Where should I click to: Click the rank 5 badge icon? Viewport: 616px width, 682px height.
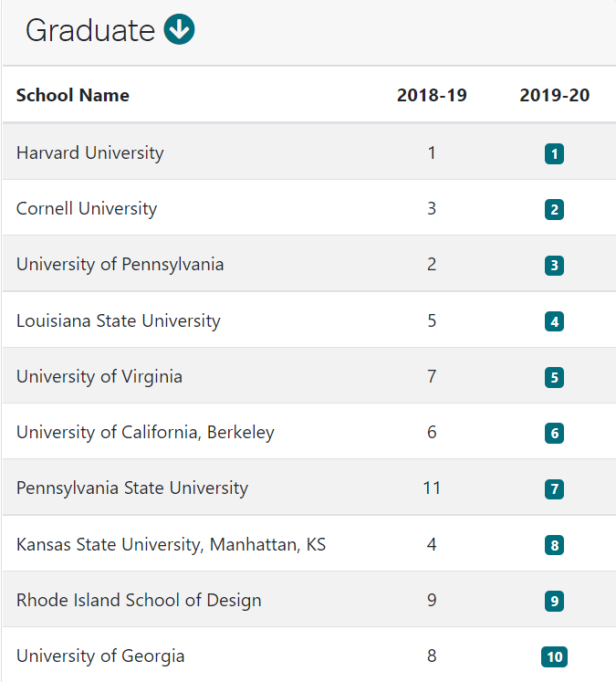coord(554,377)
